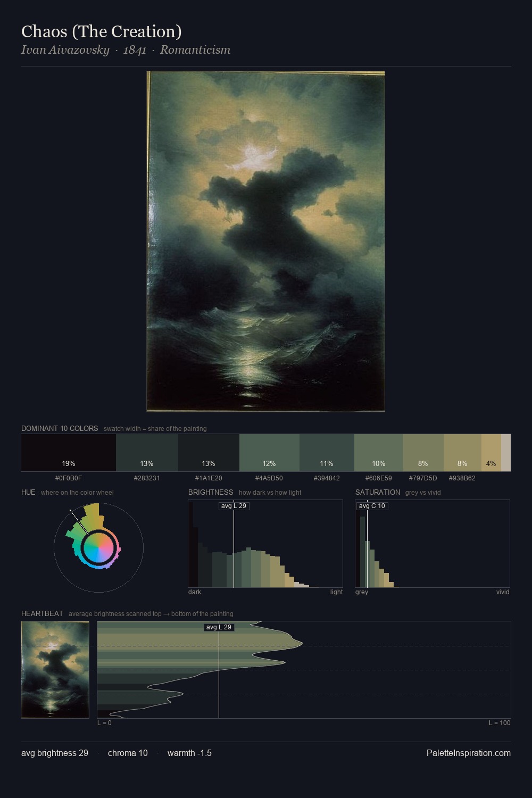Click the hex code '#283231' label

[147, 478]
